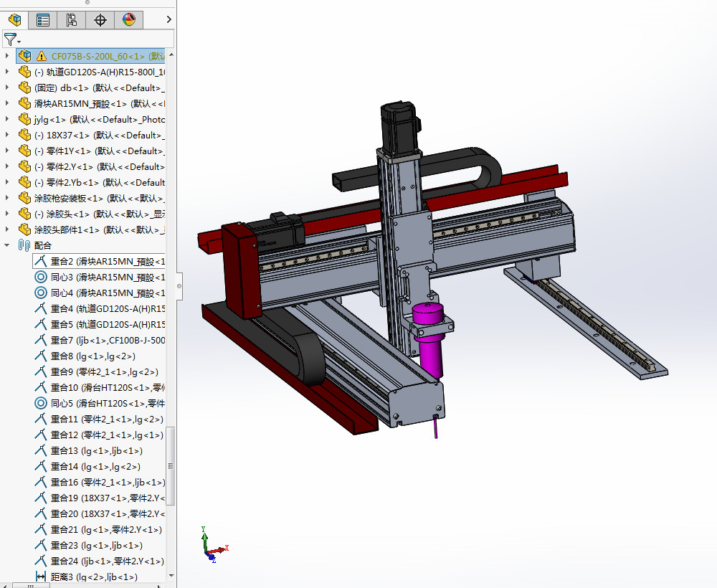Click the concentric mate icon of 同心5
Viewport: 717px width, 588px height.
tap(41, 403)
